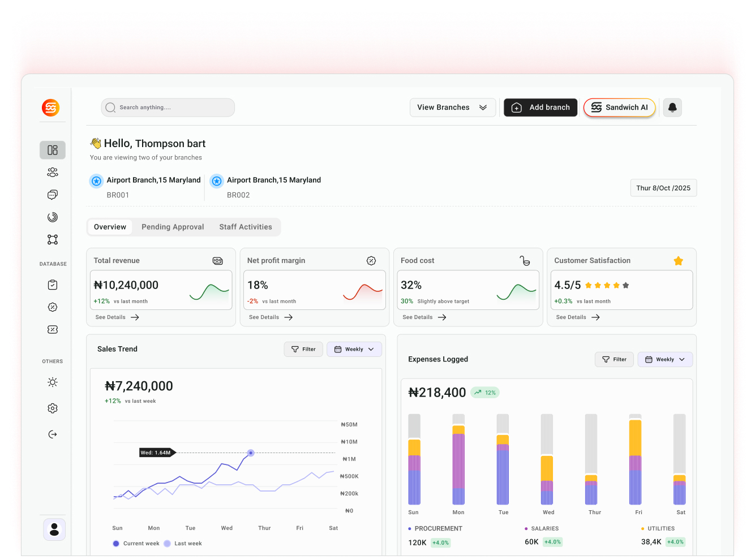Click the logout icon in sidebar

53,434
